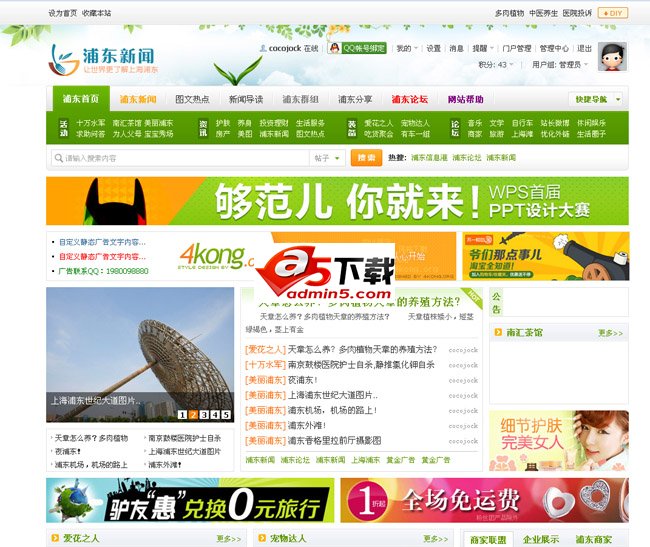Image resolution: width=650 pixels, height=547 pixels.
Task: Open the 全场免运费 banner
Action: pos(485,500)
